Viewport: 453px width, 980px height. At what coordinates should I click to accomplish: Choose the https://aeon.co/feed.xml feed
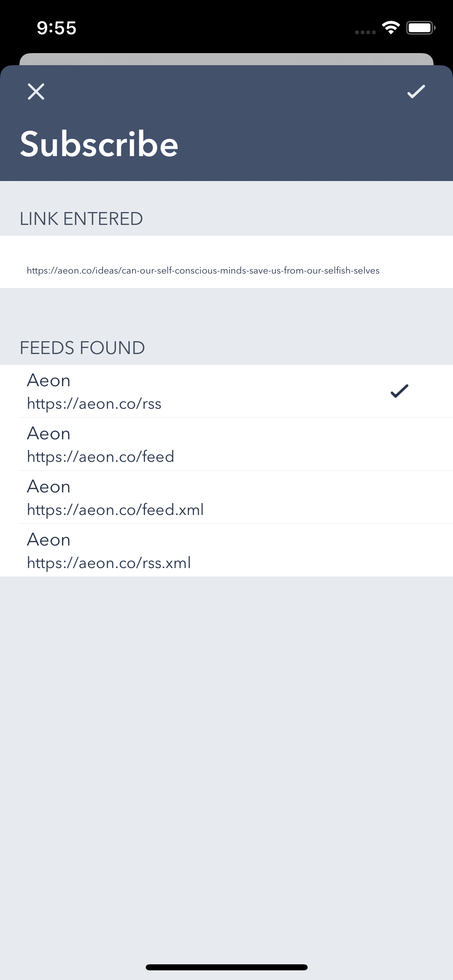[115, 510]
